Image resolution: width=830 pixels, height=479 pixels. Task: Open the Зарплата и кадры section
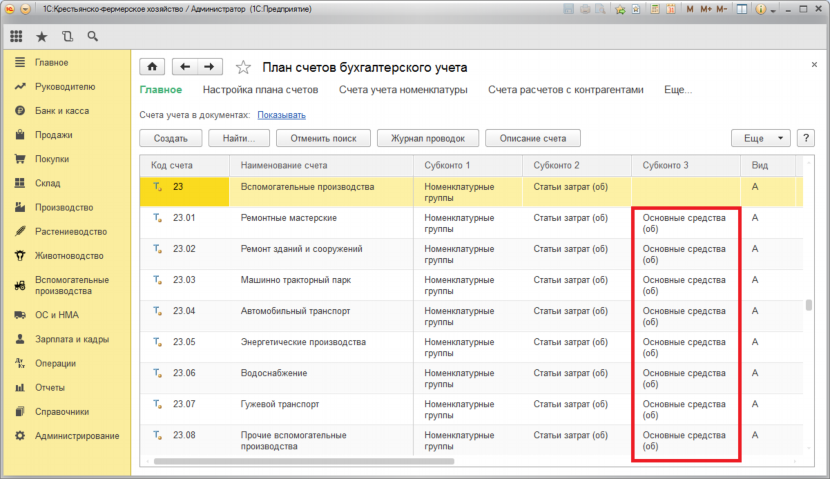click(69, 340)
